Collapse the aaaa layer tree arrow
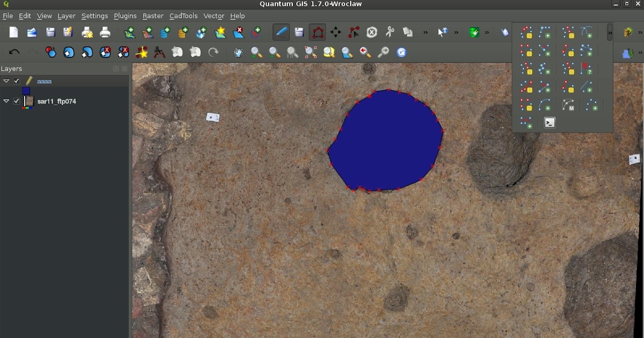The height and width of the screenshot is (338, 644). [6, 81]
